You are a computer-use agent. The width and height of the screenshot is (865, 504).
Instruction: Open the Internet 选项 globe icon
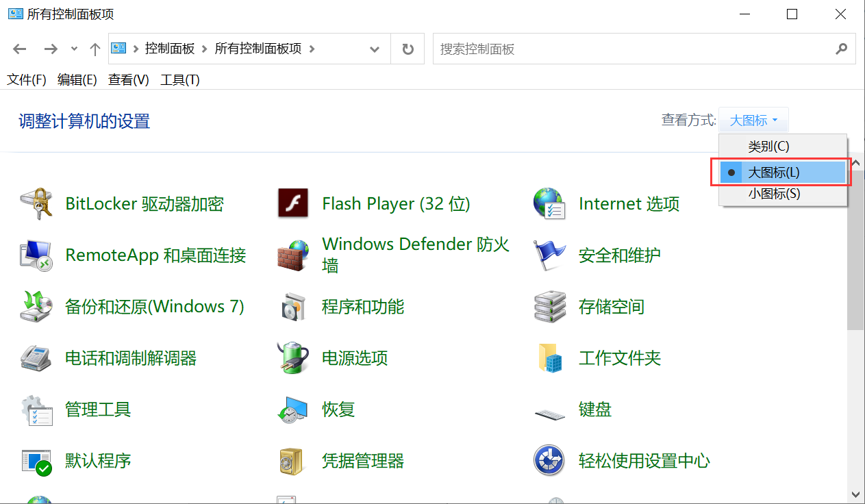point(549,203)
